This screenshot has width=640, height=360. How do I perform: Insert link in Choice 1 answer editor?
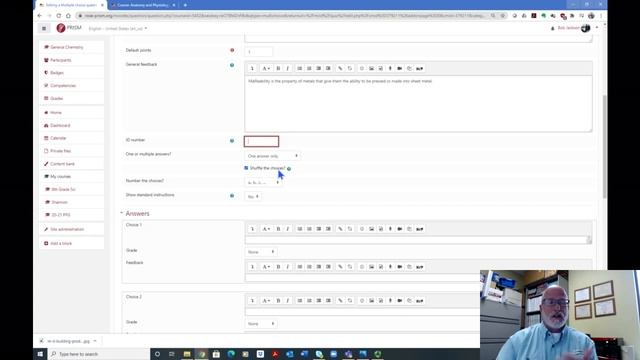340,229
